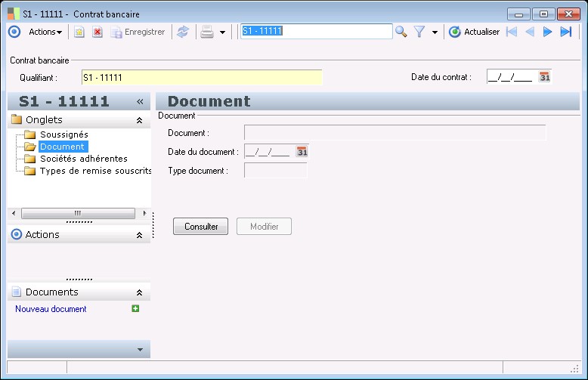Click the green plus add document icon
The image size is (588, 380).
point(135,308)
